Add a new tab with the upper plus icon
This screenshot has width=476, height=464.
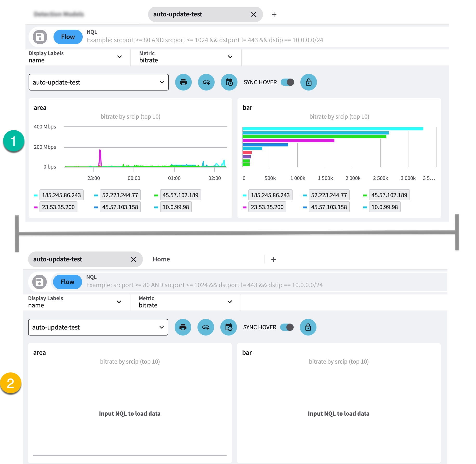274,15
